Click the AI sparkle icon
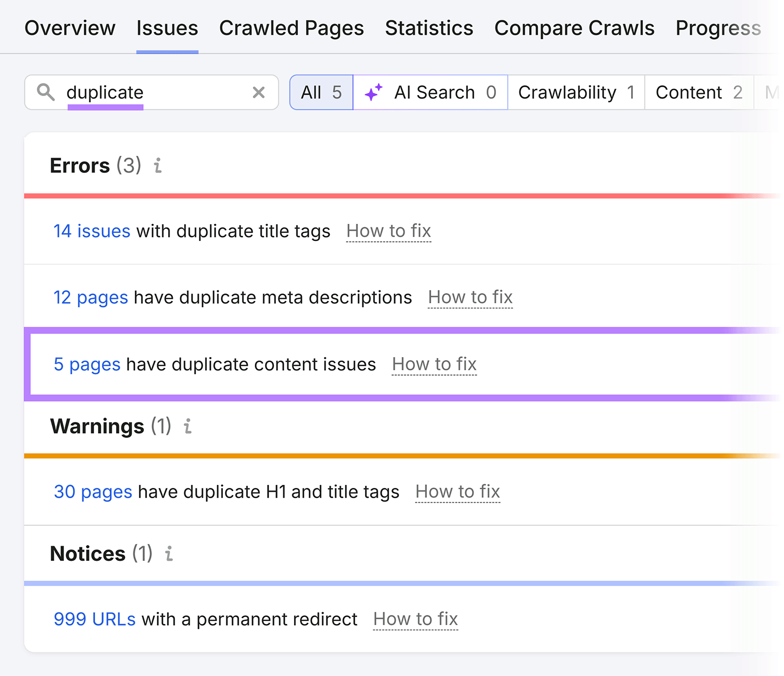The image size is (784, 676). [x=373, y=92]
